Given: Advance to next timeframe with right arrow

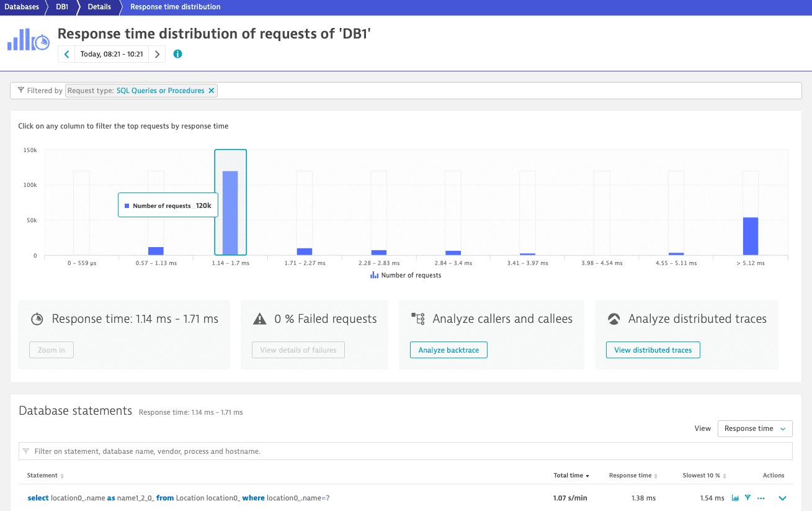Looking at the screenshot, I should click(x=158, y=54).
